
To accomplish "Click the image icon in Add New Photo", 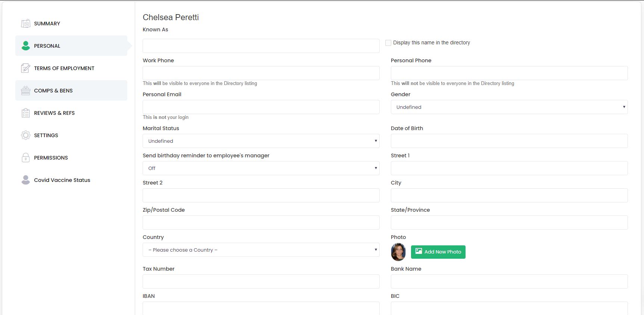I will point(419,251).
